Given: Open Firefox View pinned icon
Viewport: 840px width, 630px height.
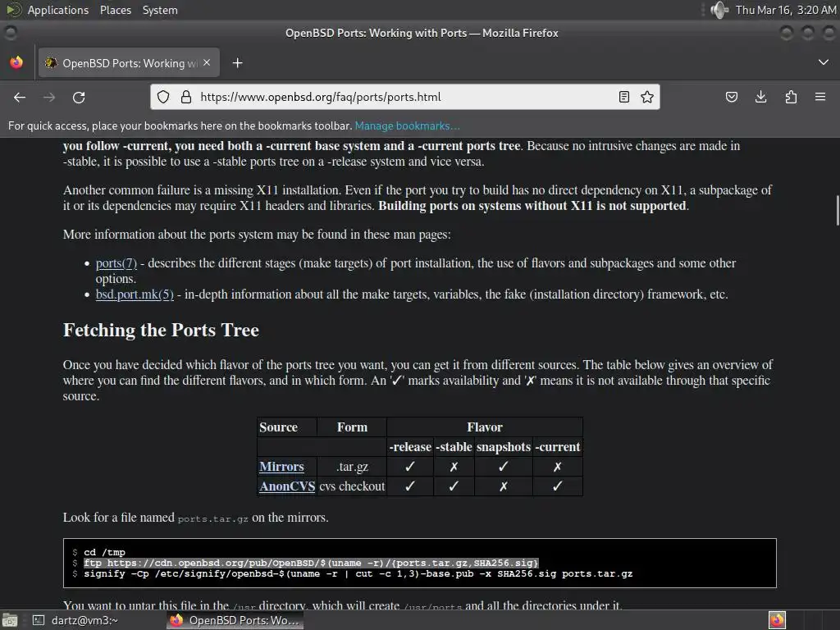Looking at the screenshot, I should (16, 62).
